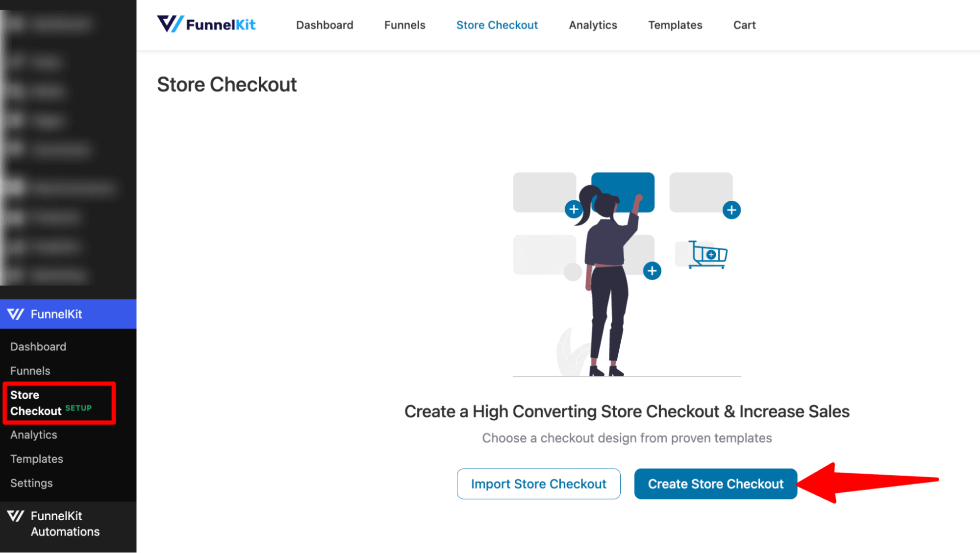Screen dimensions: 980x553
Task: Click Import Store Checkout button
Action: pyautogui.click(x=538, y=484)
